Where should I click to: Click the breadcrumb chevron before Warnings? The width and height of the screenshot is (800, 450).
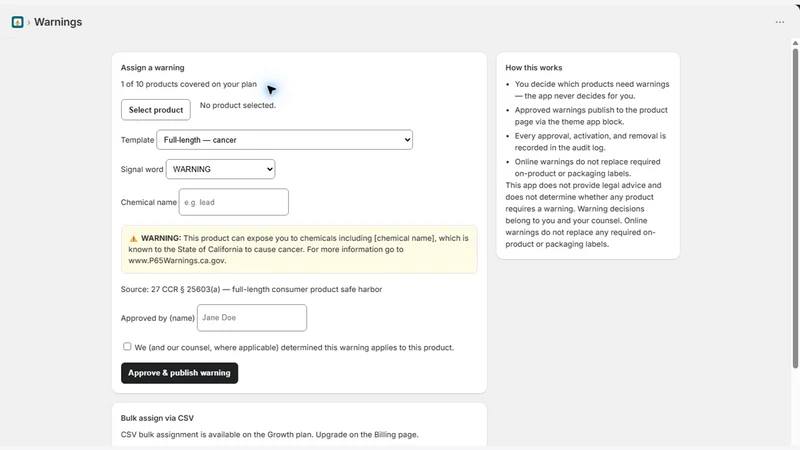click(29, 22)
